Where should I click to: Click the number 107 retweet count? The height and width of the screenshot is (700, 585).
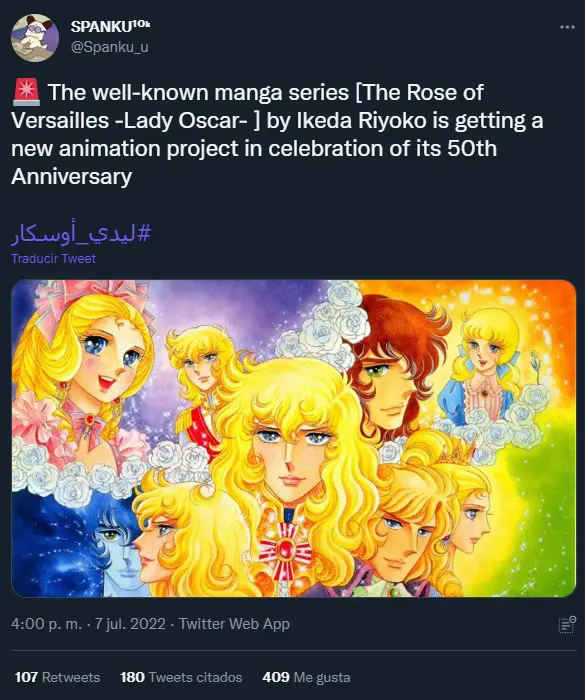tap(26, 677)
